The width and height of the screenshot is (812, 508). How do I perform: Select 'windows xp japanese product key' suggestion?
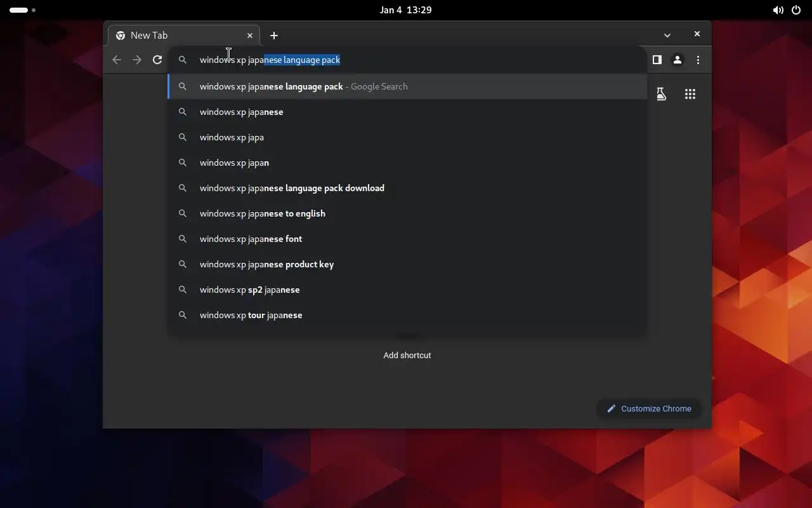[407, 264]
